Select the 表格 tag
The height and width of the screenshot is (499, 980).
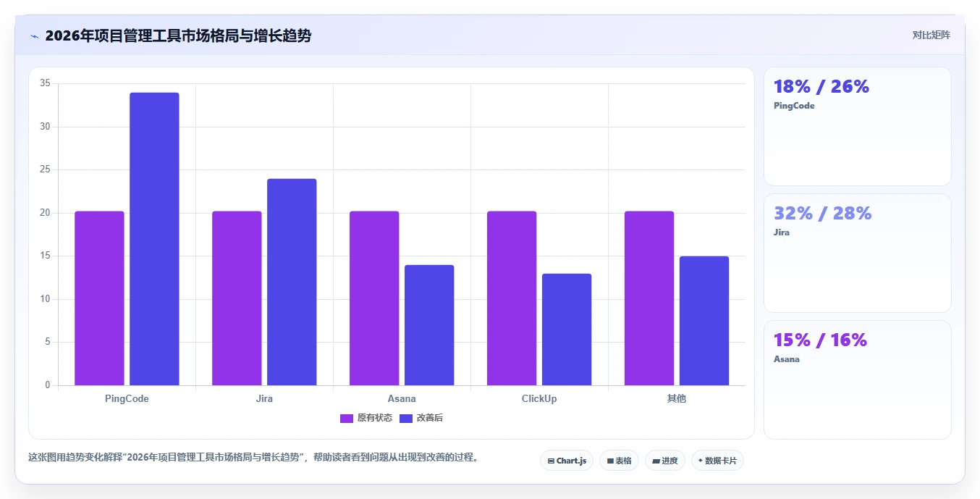point(619,461)
